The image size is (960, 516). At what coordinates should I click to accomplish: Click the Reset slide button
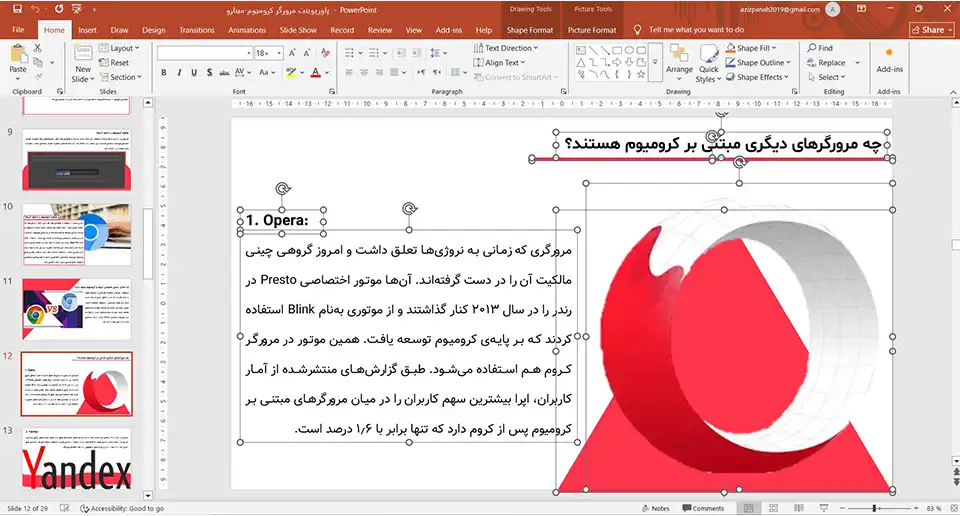[x=114, y=62]
